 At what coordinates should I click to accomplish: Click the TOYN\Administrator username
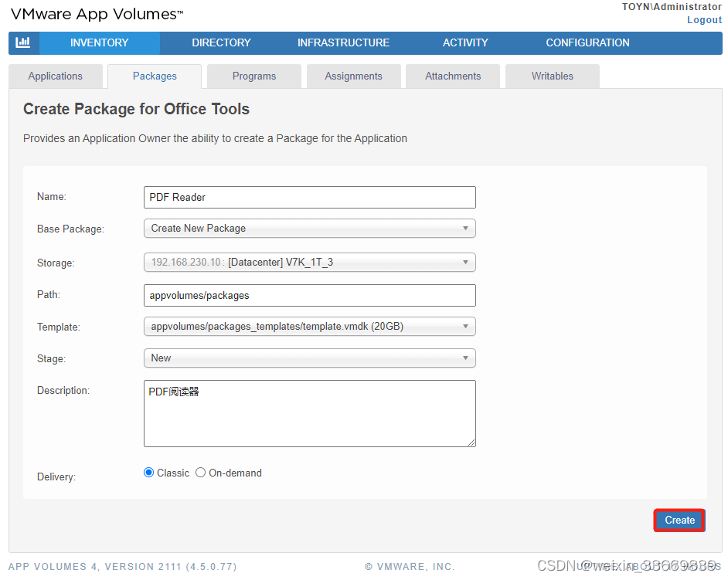tap(672, 6)
